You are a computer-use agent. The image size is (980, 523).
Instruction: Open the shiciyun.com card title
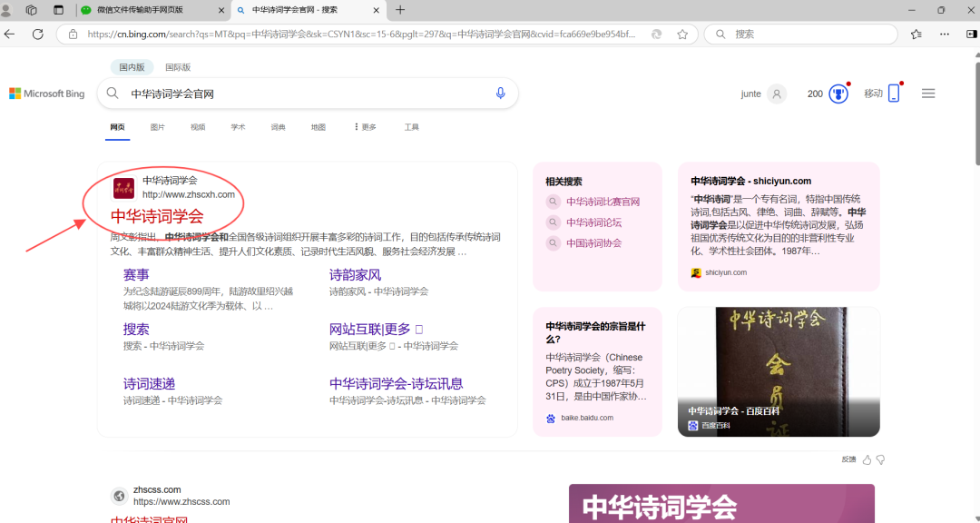(x=750, y=181)
